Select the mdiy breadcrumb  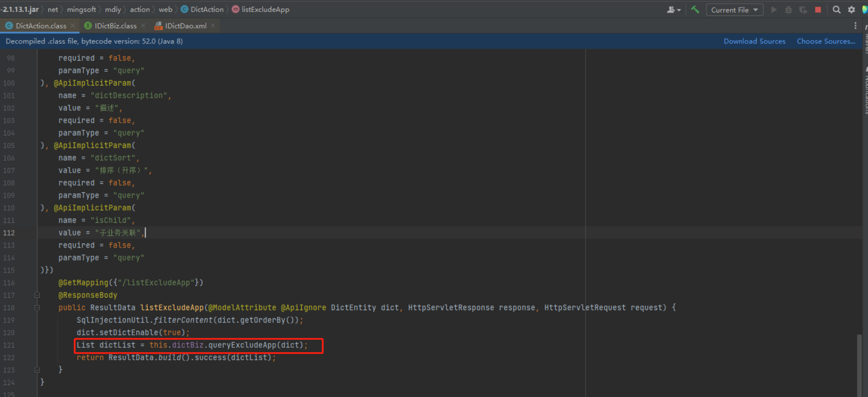[113, 10]
